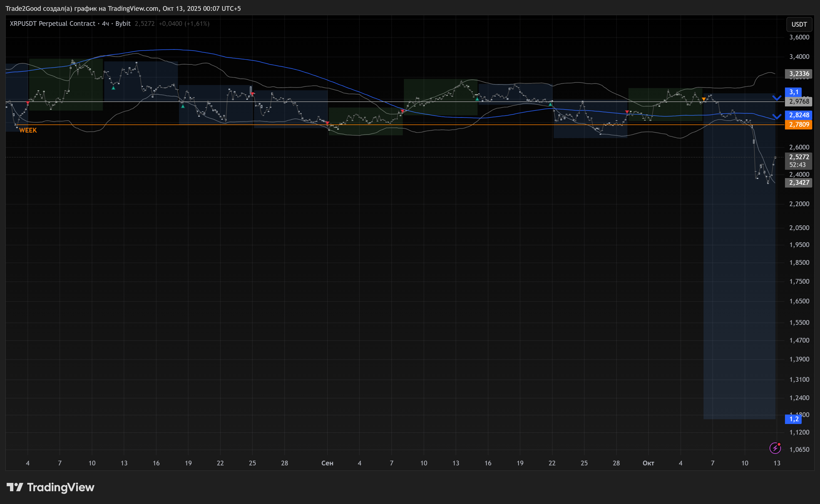Click the blue 3,1 price label
Viewport: 820px width, 504px height.
pyautogui.click(x=793, y=92)
